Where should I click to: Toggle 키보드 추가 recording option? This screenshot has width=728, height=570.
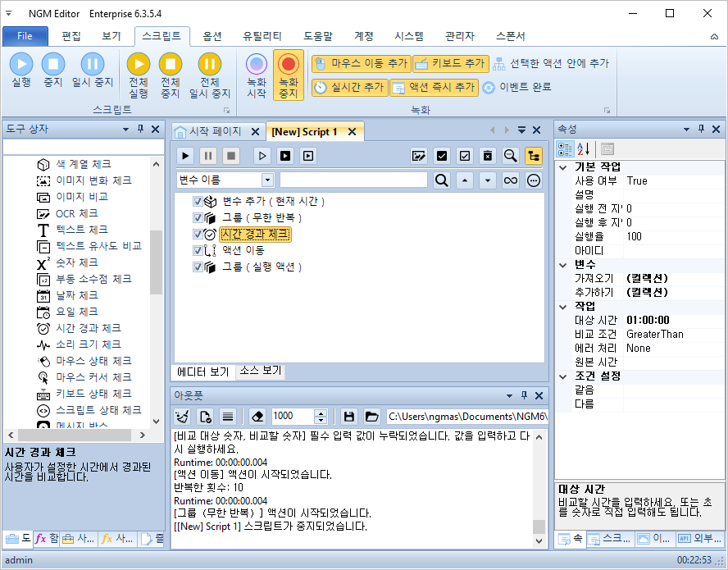[x=451, y=64]
